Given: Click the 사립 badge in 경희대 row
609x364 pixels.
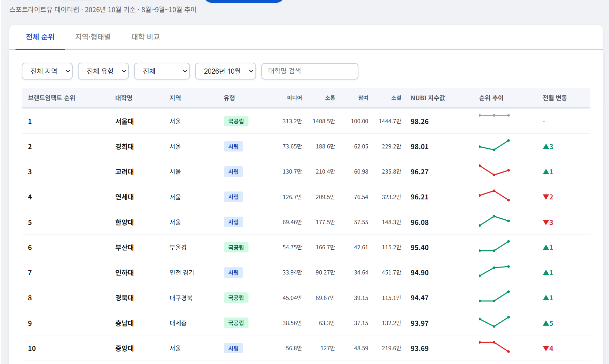Looking at the screenshot, I should (233, 146).
